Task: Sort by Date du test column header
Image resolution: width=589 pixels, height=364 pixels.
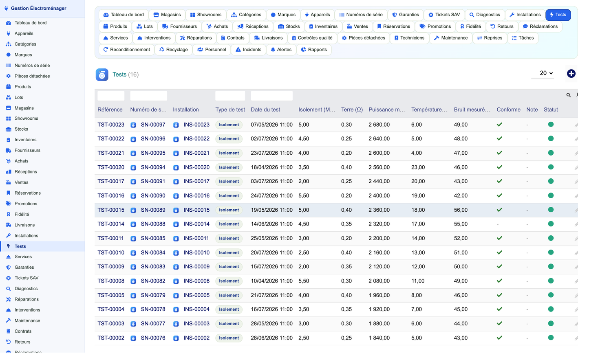Action: (265, 110)
